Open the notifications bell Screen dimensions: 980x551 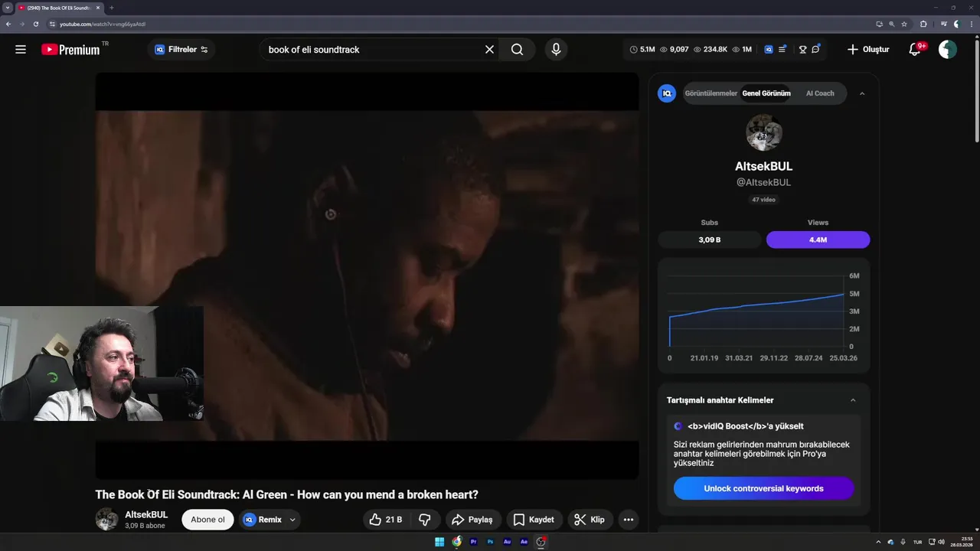point(916,50)
